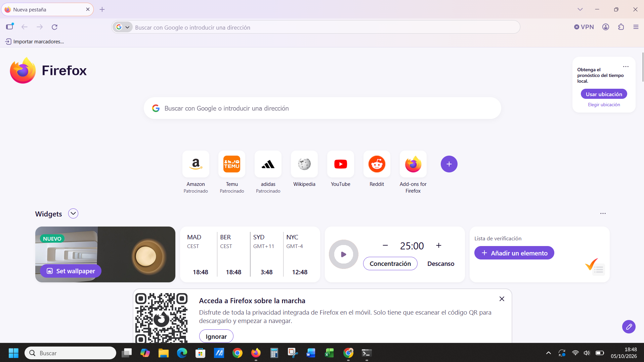644x362 pixels.
Task: Switch timer to Descanso mode
Action: point(441,264)
